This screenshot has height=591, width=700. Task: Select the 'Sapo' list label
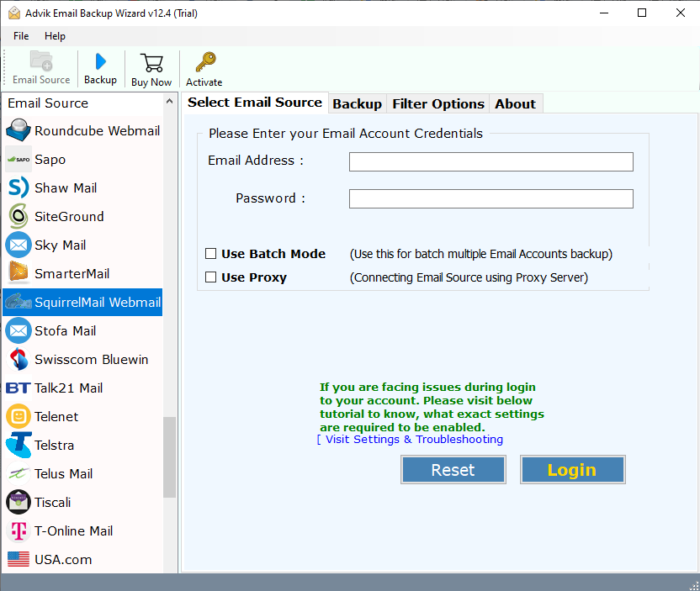50,159
